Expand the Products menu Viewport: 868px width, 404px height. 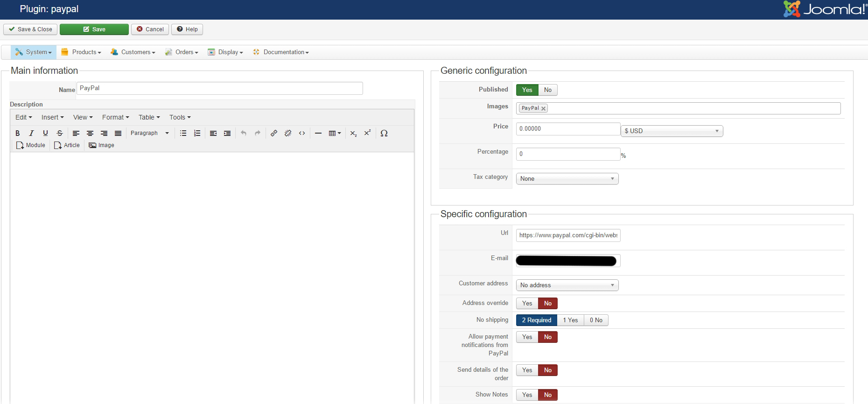(x=81, y=52)
